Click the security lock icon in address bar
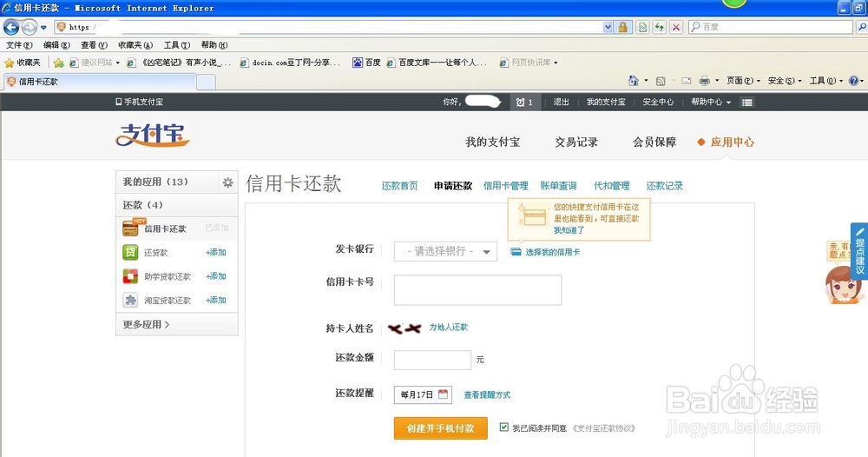Screen dimensions: 868x457 click(x=622, y=27)
